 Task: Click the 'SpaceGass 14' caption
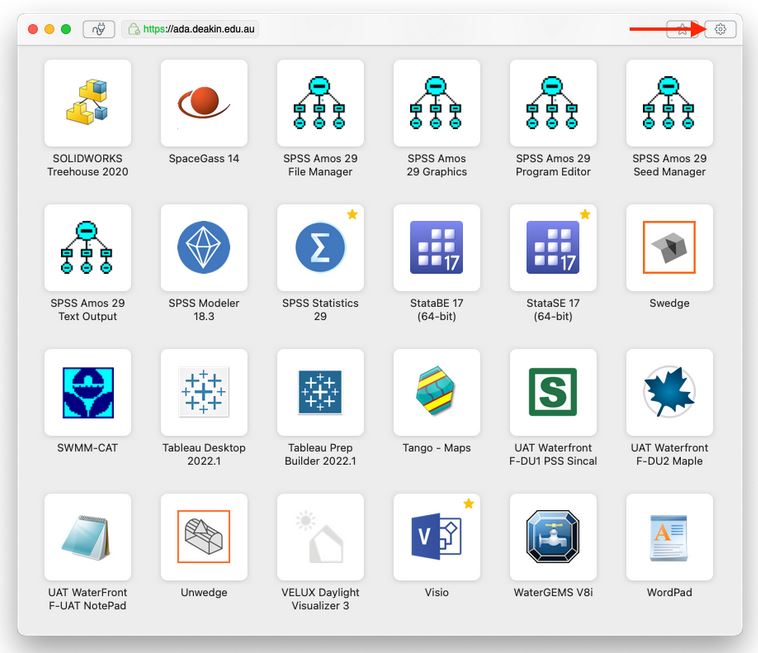(204, 159)
